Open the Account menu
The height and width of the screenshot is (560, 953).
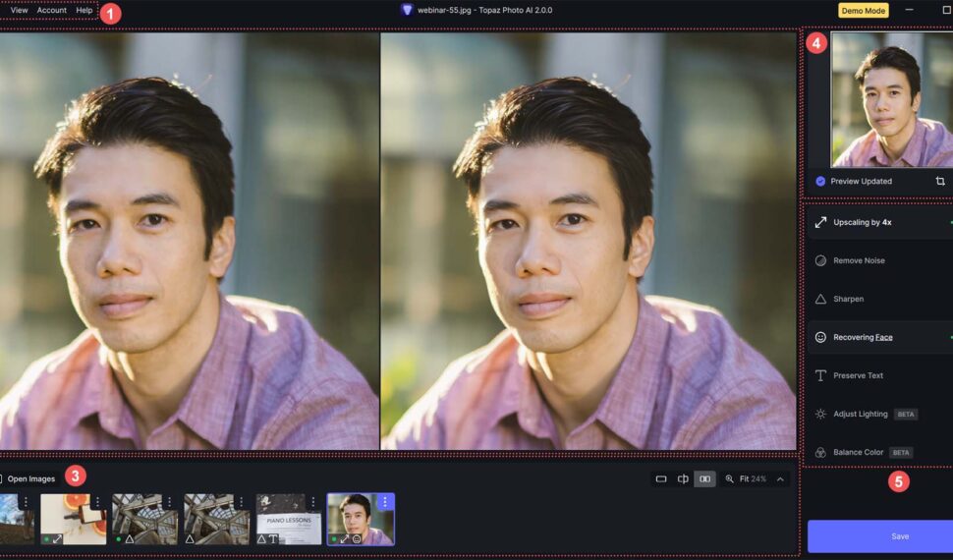[52, 10]
